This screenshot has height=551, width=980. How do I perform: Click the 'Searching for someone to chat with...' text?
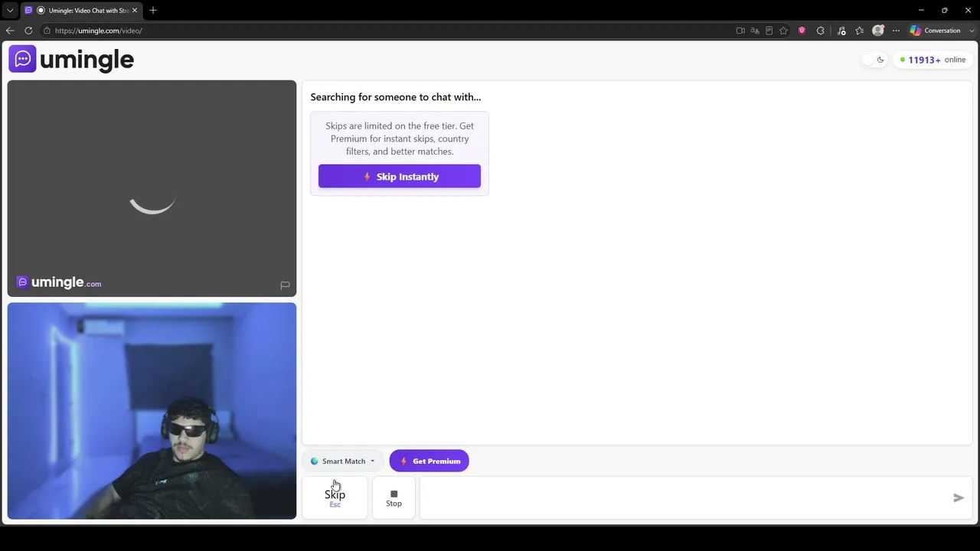coord(396,97)
